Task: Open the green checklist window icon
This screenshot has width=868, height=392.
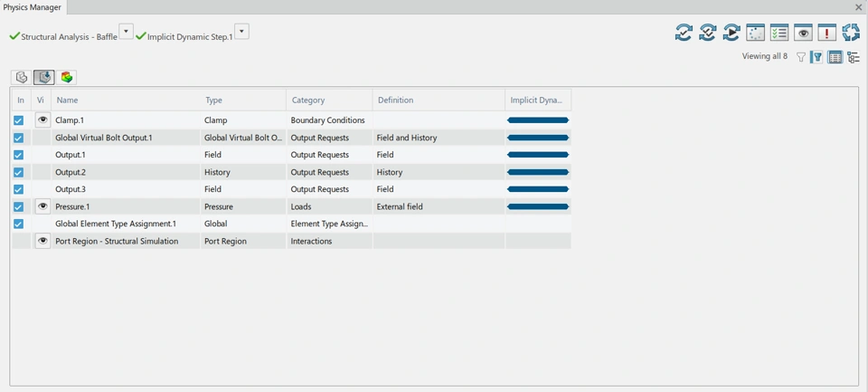Action: point(779,33)
